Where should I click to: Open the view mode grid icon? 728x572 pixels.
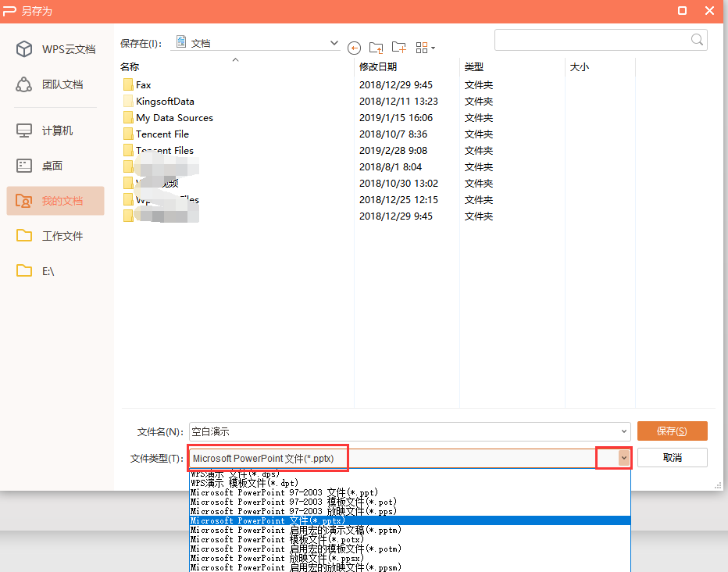425,48
